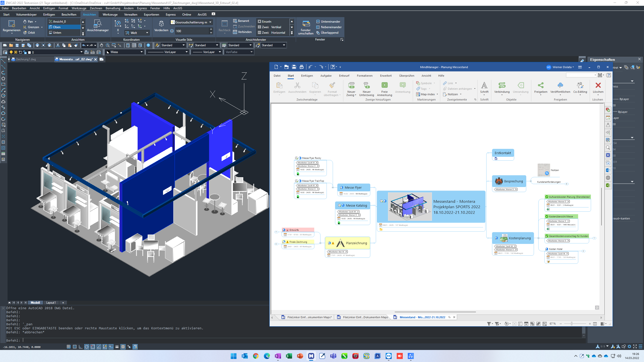Click the Outlook icon on the taskbar
This screenshot has height=362, width=644.
[245, 356]
